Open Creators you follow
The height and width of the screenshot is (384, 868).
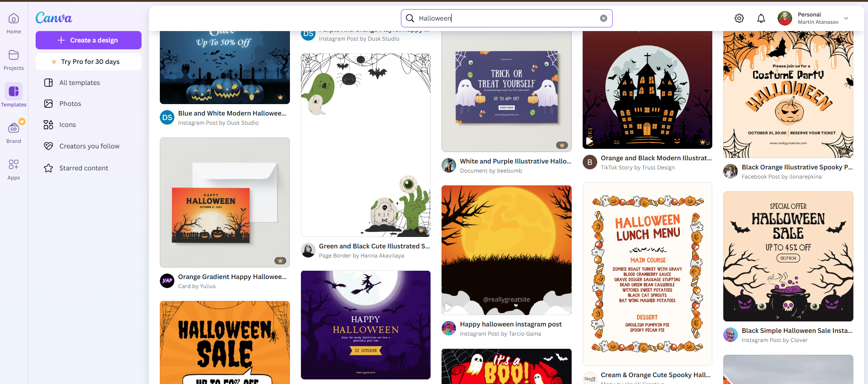(89, 146)
